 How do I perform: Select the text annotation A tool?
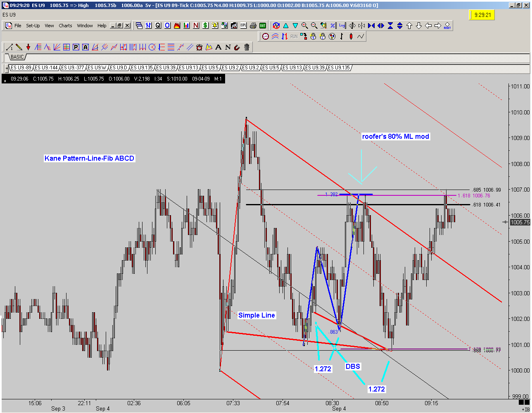(218, 47)
